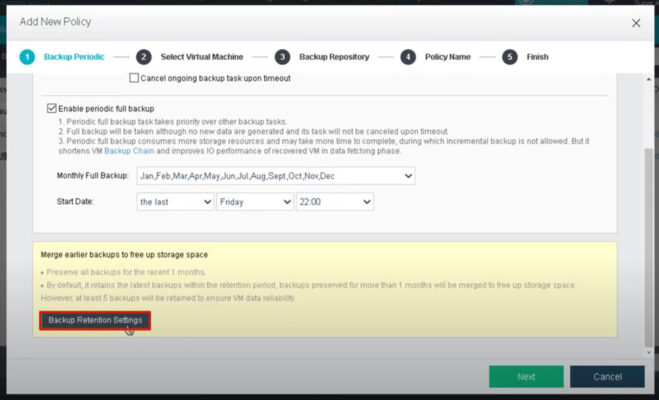Open the 22:00 time dropdown
This screenshot has width=659, height=400.
point(335,202)
